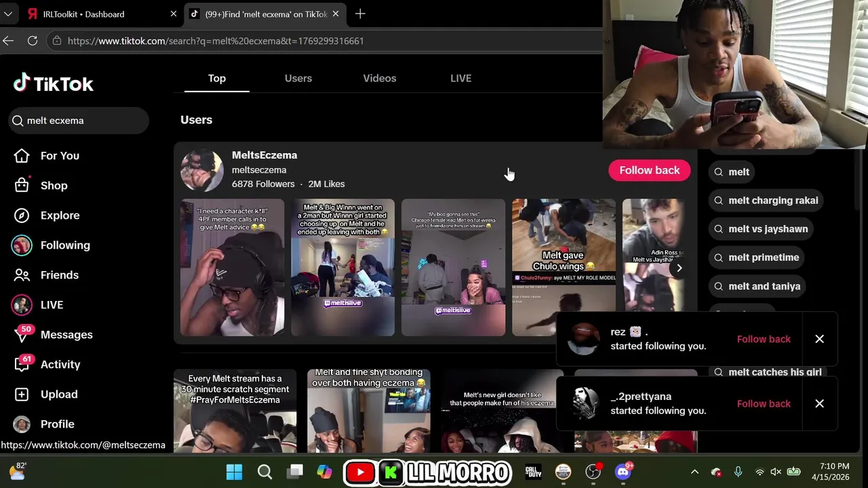
Task: Select 'melt and taniya' suggestion
Action: coord(758,286)
